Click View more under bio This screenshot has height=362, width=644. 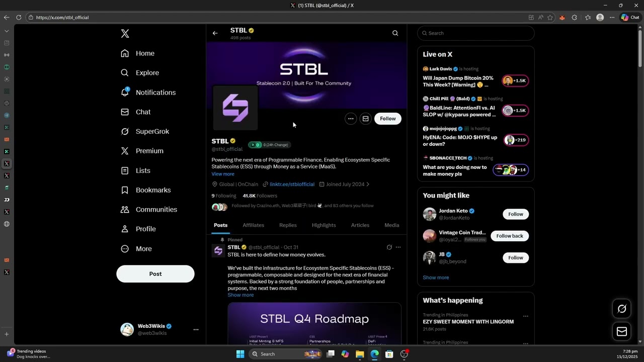[x=223, y=174]
